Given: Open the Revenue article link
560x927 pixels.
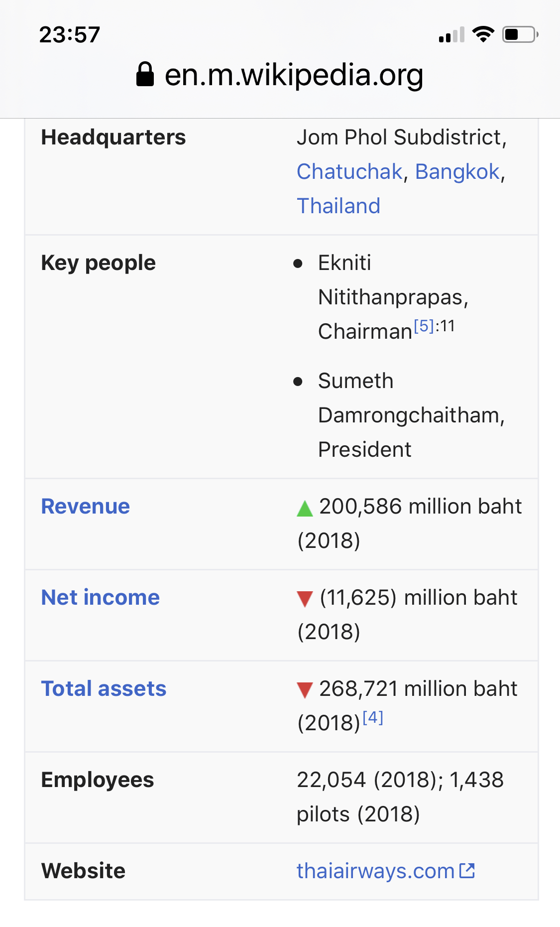Looking at the screenshot, I should 86,507.
